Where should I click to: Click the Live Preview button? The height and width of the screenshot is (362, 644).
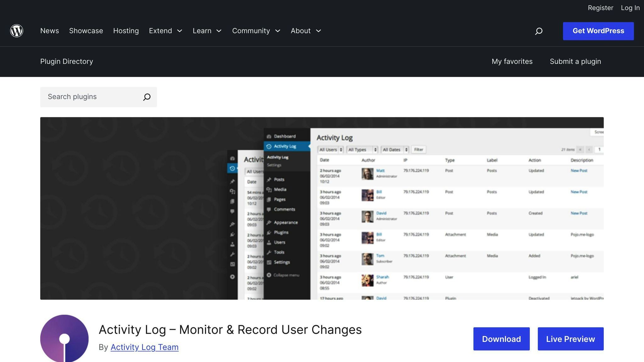(x=571, y=339)
